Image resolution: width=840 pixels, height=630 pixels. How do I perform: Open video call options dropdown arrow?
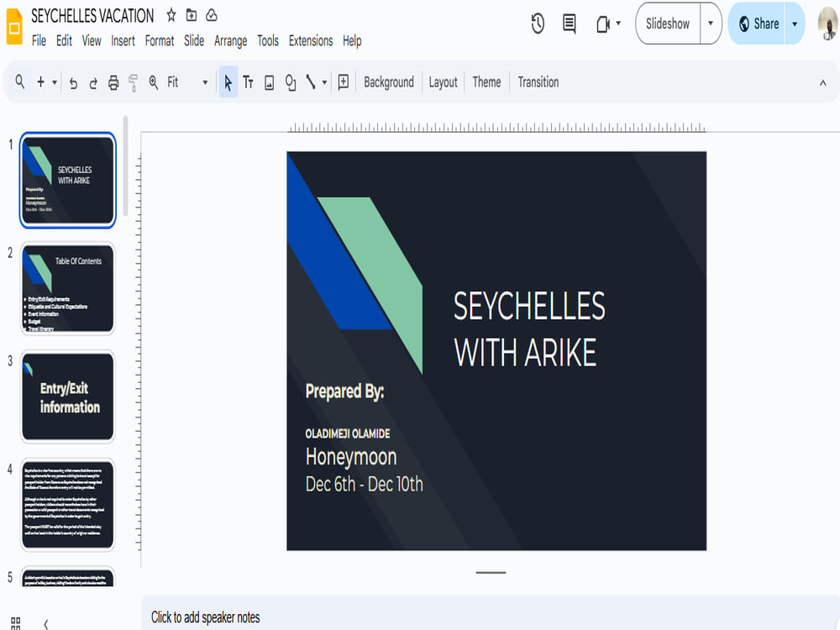pos(618,24)
